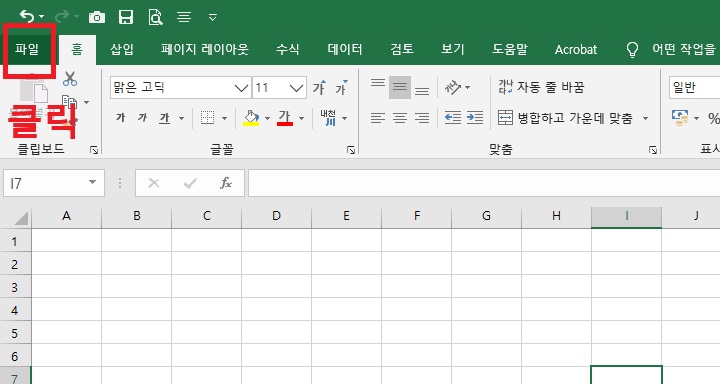Open the clipboard group dialog launcher
This screenshot has width=720, height=384.
pyautogui.click(x=94, y=150)
